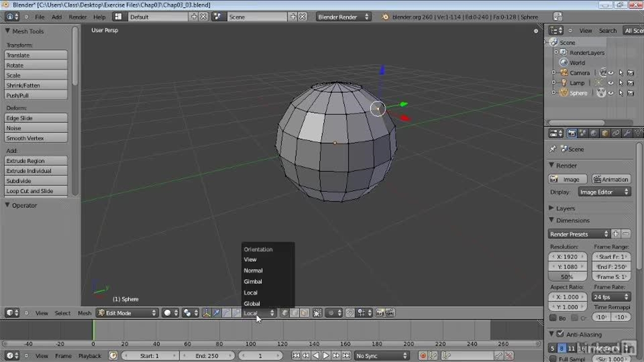Click the OpenGL render image icon
The width and height of the screenshot is (644, 362).
coord(380,313)
